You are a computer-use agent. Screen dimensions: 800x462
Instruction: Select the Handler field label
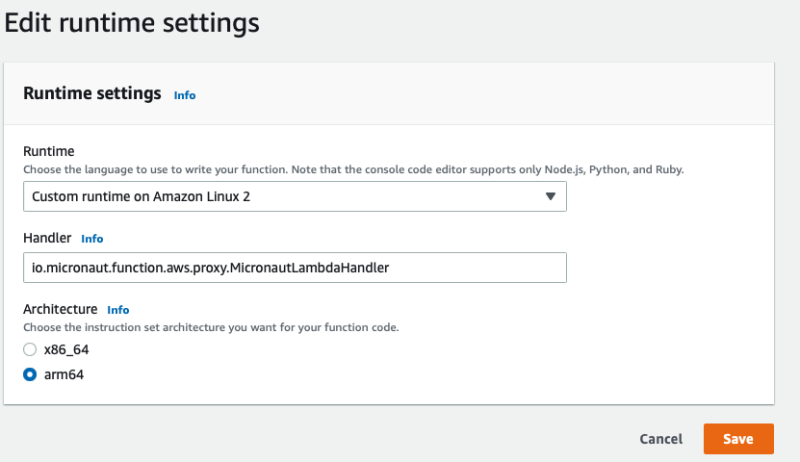(x=47, y=238)
